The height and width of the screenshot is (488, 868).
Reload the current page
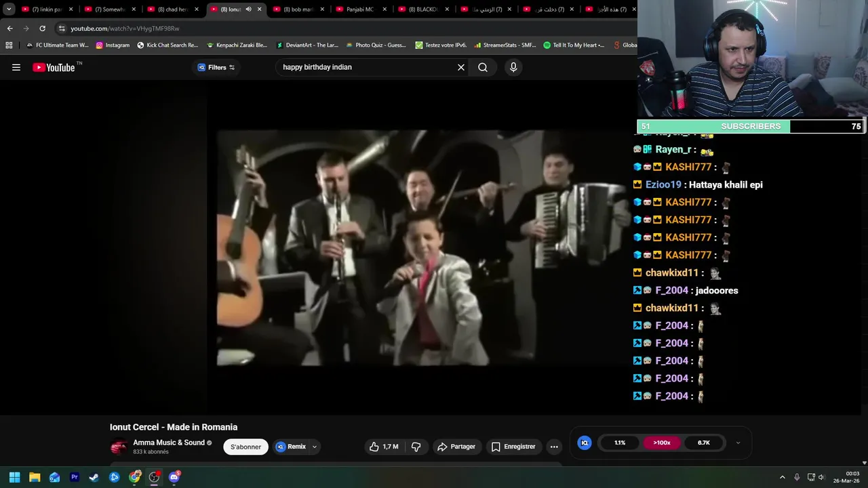42,28
